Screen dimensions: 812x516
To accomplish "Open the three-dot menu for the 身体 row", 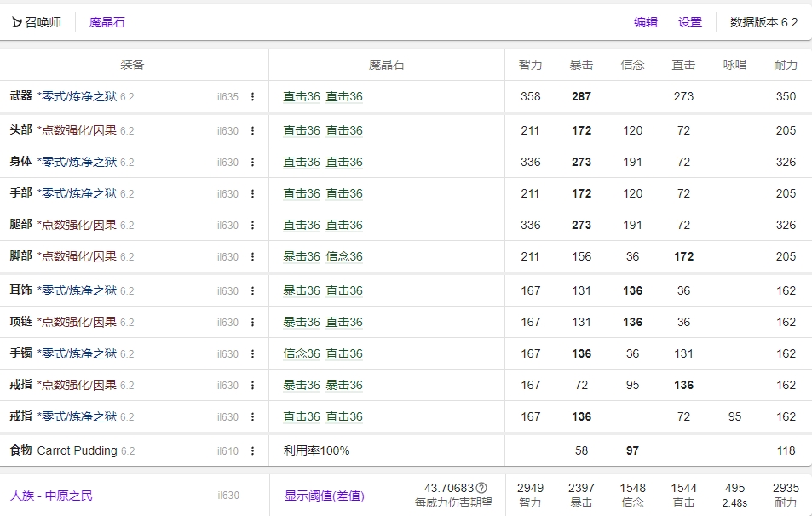I will coord(252,163).
